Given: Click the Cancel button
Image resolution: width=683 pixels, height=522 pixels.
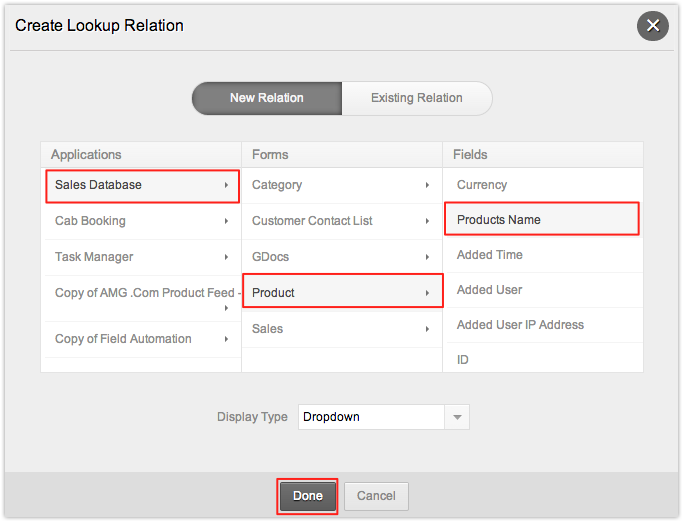Looking at the screenshot, I should 376,496.
